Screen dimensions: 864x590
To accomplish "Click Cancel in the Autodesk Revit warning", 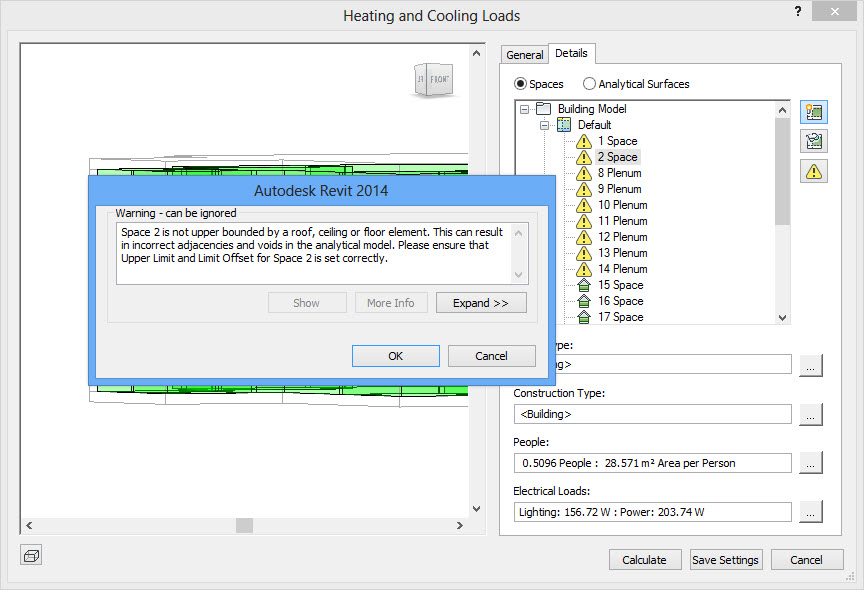I will [x=492, y=356].
